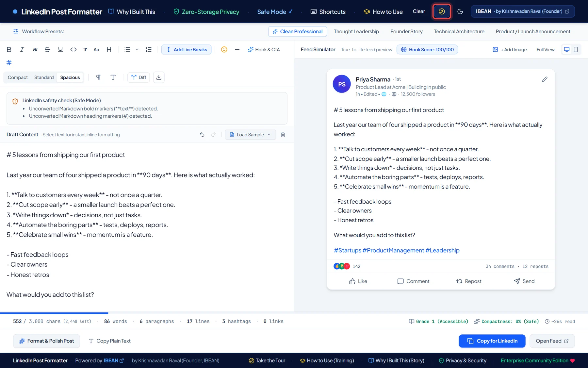Viewport: 588px width, 368px height.
Task: Download the draft using the download icon
Action: coord(159,77)
